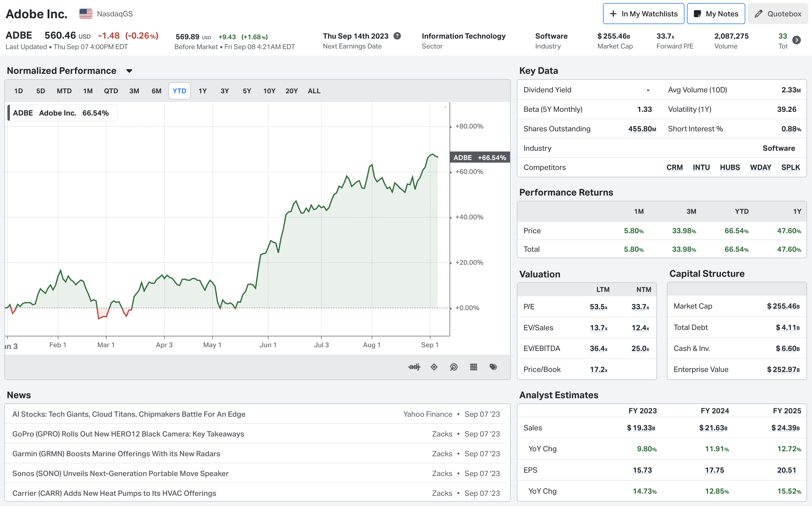Click the Short Interest 0.88% value

(x=791, y=129)
